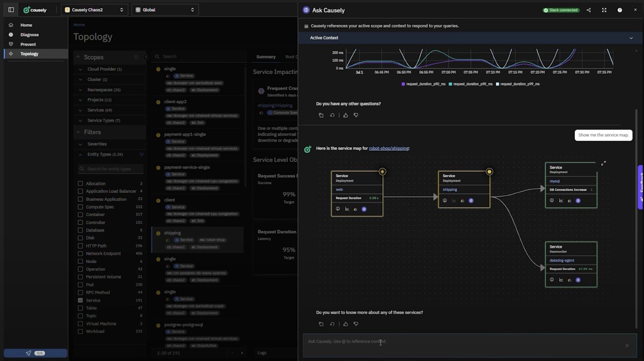
Task: Click cloud icon on shipping node
Action: click(462, 200)
